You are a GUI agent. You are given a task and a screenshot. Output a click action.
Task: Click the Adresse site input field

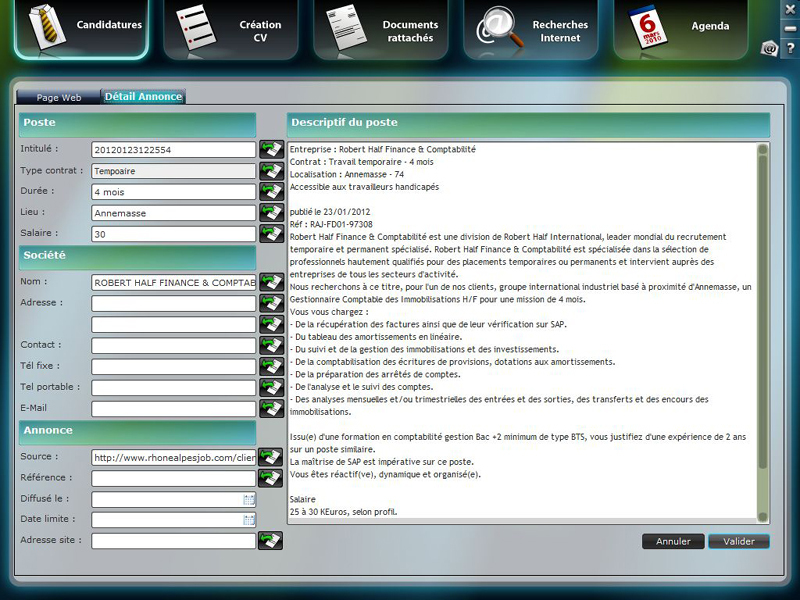tap(173, 541)
